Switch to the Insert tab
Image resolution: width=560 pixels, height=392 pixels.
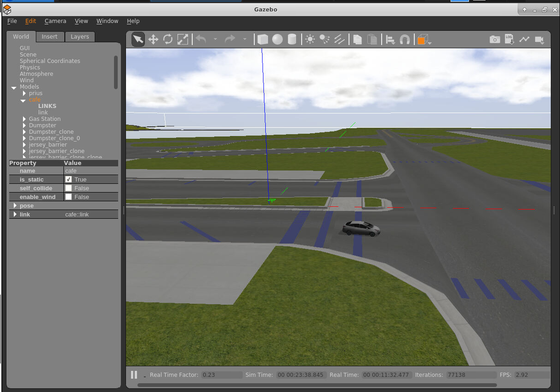tap(50, 37)
